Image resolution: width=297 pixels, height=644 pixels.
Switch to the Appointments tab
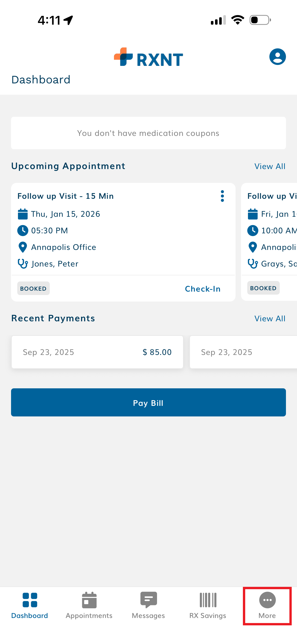89,605
